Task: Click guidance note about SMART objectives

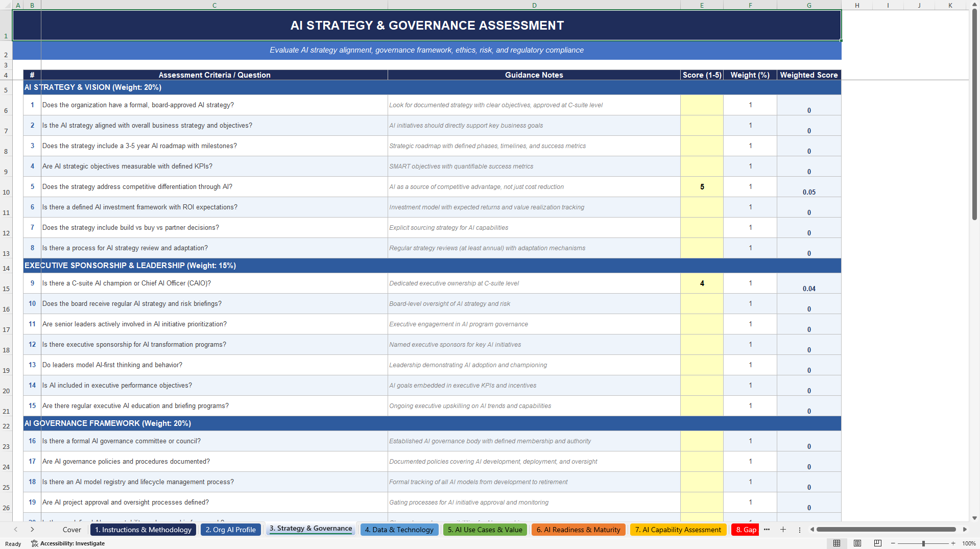Action: point(534,166)
